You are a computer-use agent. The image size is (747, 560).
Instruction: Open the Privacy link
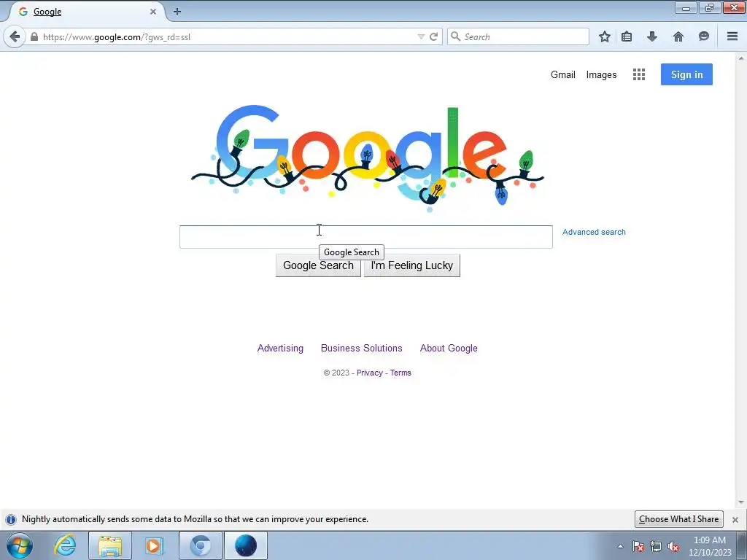coord(370,373)
